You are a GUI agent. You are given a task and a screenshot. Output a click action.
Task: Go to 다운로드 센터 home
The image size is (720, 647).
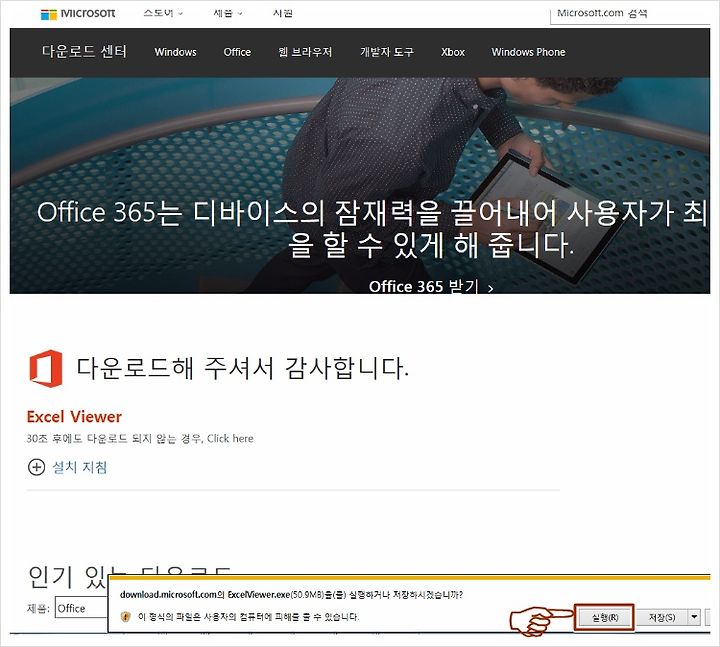click(84, 51)
